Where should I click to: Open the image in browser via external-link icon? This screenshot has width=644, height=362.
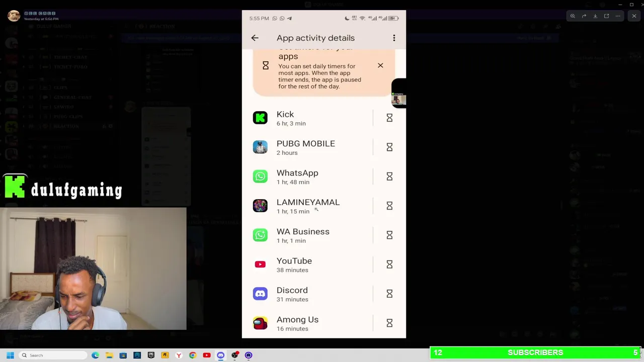pos(606,16)
